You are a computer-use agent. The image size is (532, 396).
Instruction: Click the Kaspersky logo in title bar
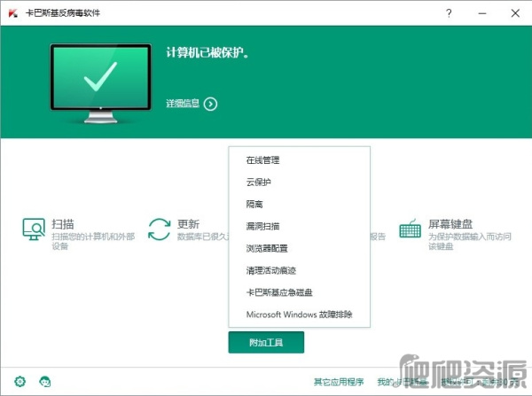tap(13, 13)
